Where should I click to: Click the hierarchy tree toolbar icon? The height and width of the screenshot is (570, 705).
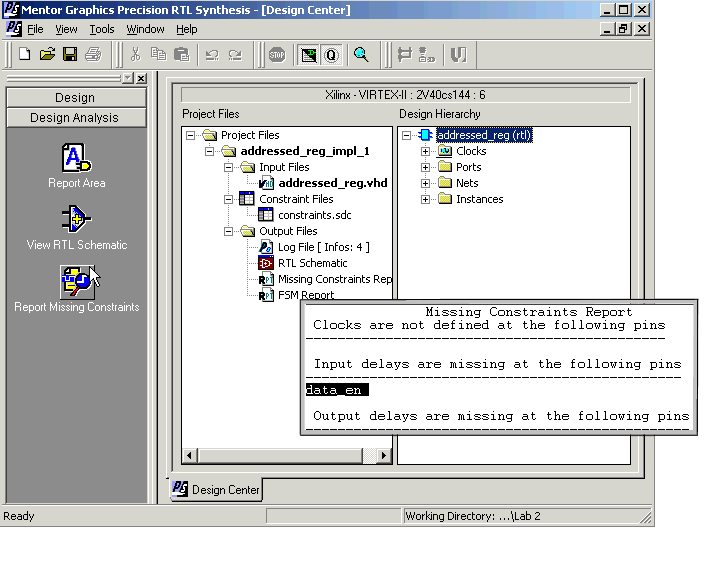pos(426,55)
